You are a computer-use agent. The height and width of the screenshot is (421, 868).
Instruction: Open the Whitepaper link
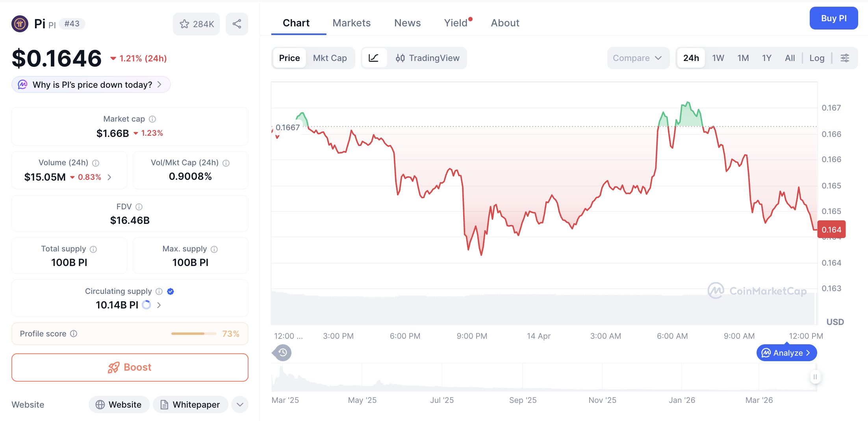[x=190, y=404]
